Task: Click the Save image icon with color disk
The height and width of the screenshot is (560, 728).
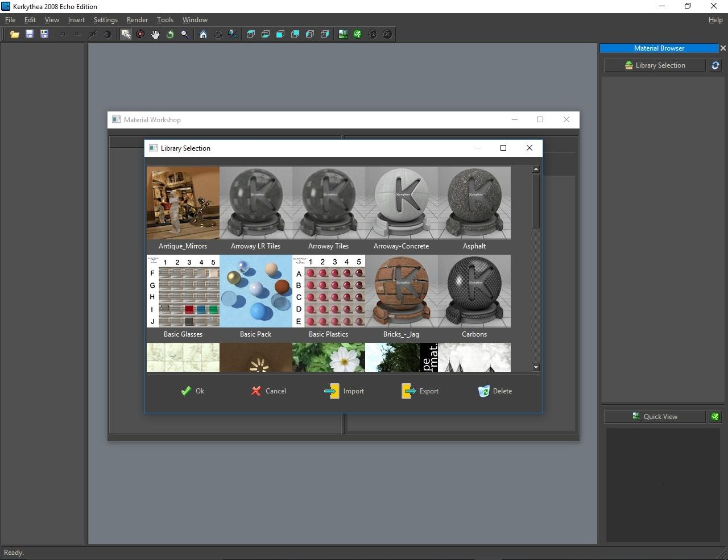Action: (44, 34)
